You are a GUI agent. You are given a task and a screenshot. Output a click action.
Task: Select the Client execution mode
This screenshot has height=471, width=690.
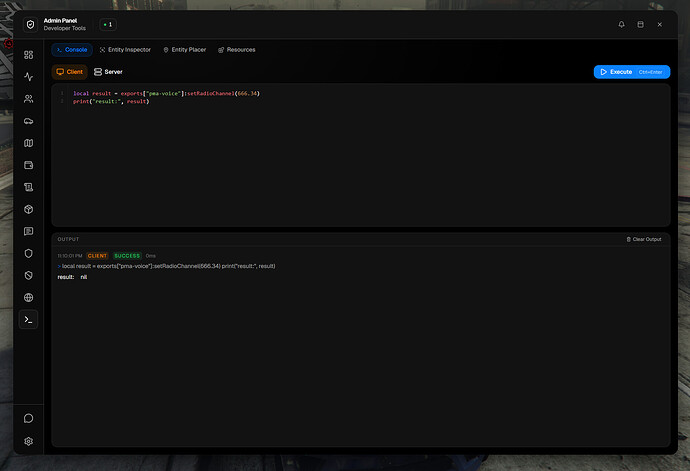(x=70, y=72)
